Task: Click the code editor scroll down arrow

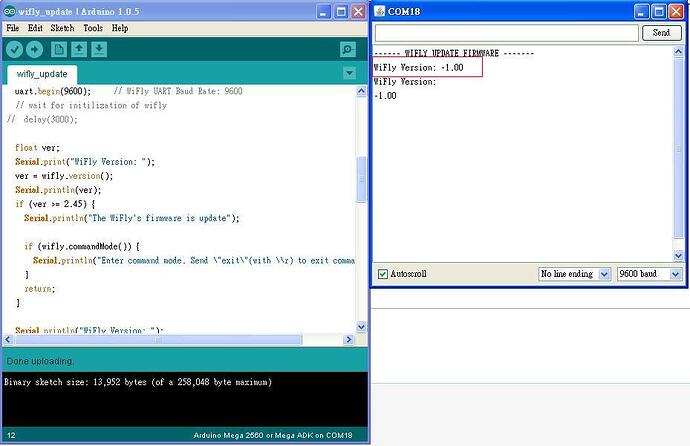Action: pos(361,327)
